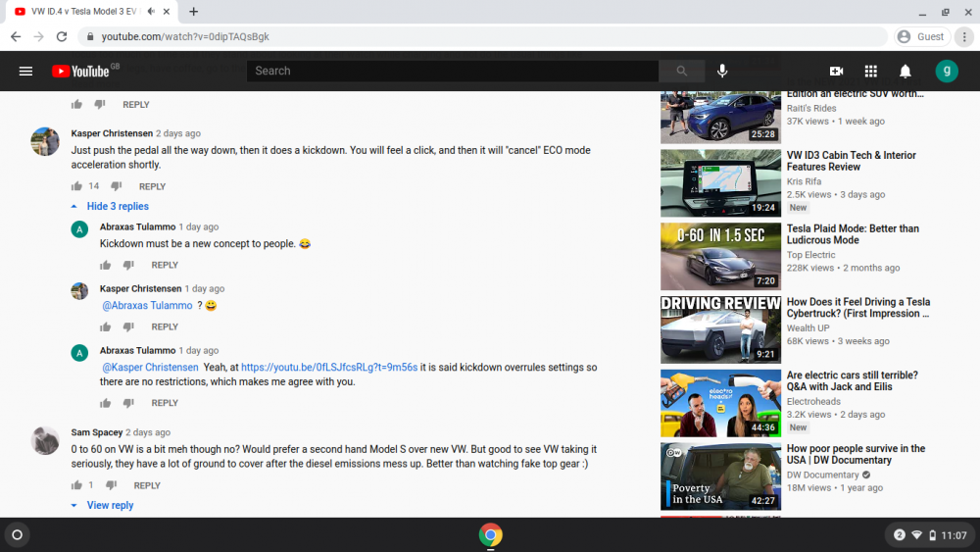The height and width of the screenshot is (552, 980).
Task: Like Sam Spacey's comment
Action: pos(76,485)
